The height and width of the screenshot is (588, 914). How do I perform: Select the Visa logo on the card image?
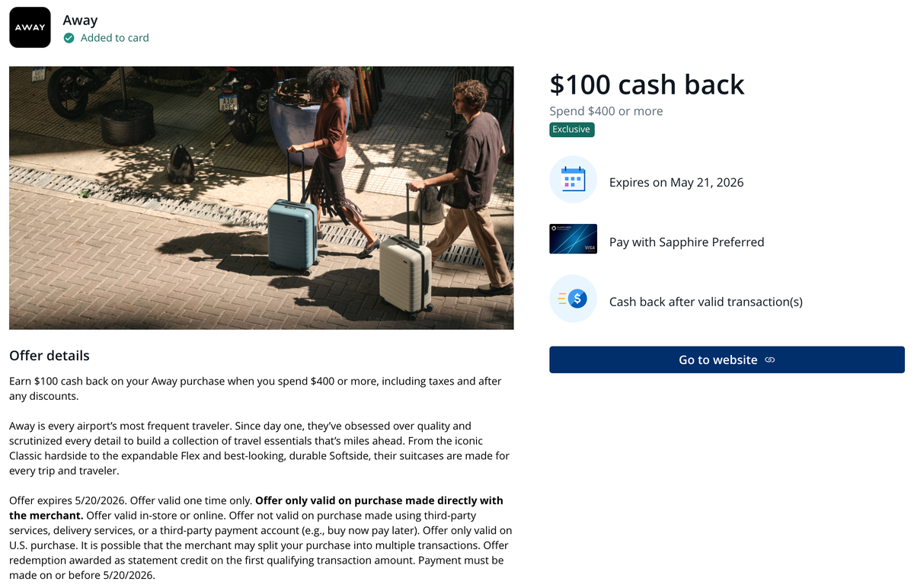591,248
